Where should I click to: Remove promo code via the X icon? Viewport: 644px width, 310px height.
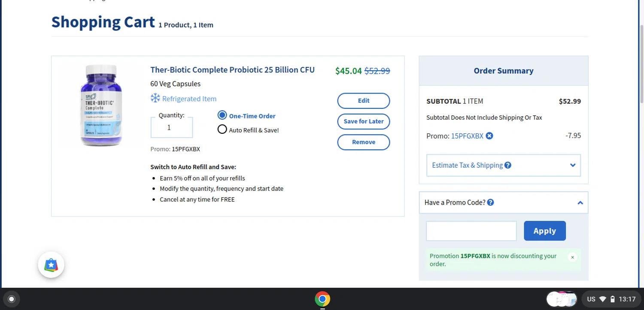(x=489, y=136)
